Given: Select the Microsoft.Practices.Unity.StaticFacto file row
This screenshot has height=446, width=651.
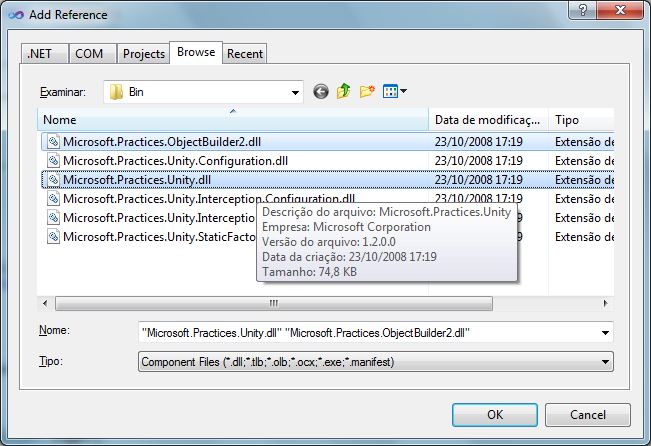Looking at the screenshot, I should tap(328, 237).
